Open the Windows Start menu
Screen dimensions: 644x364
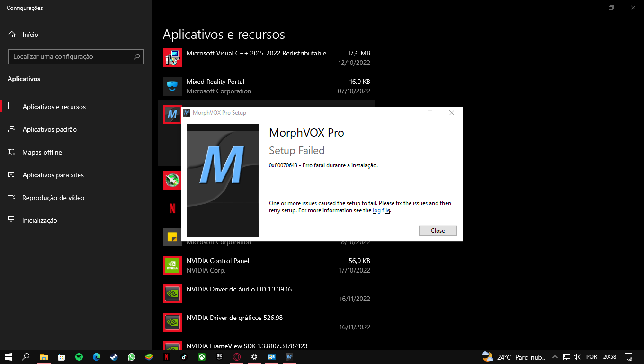point(9,357)
